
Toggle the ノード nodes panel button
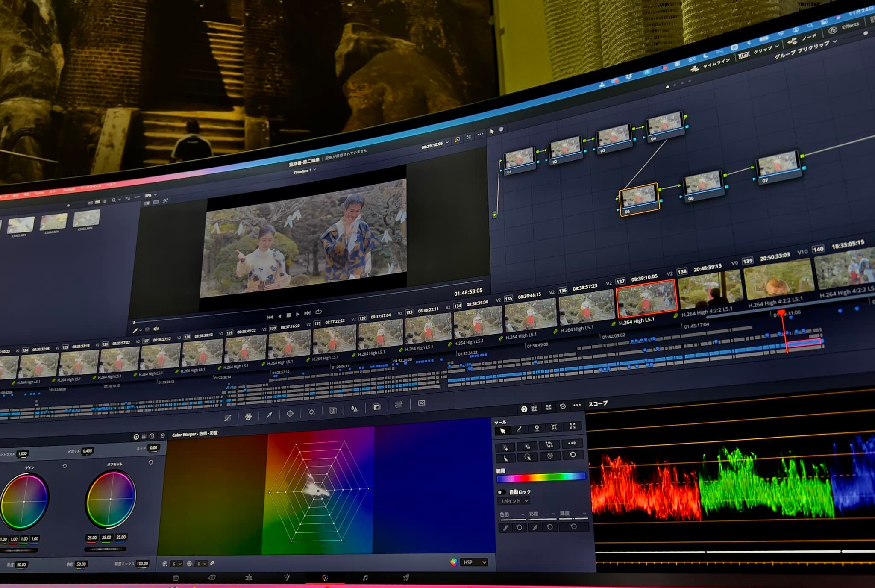click(x=802, y=39)
